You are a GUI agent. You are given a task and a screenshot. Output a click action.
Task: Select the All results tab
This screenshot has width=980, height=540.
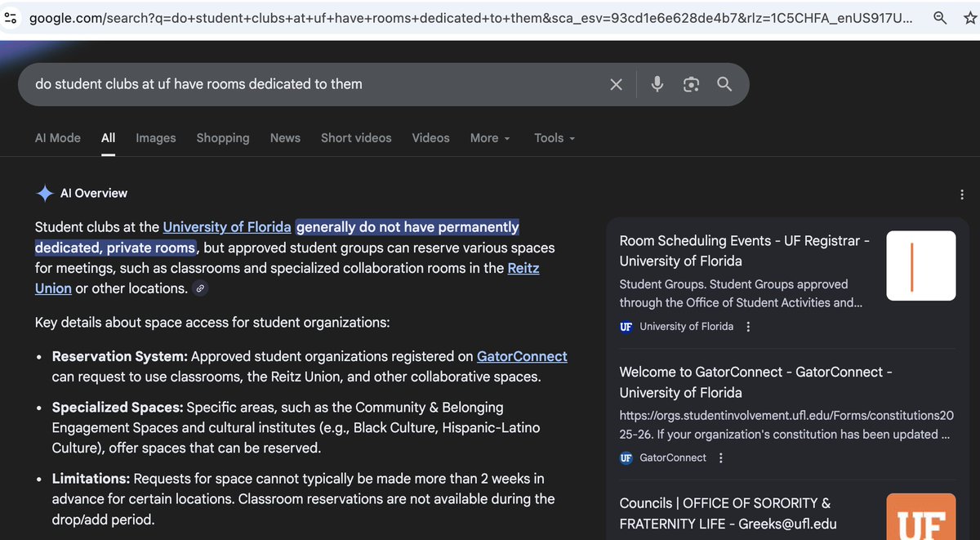[x=109, y=138]
